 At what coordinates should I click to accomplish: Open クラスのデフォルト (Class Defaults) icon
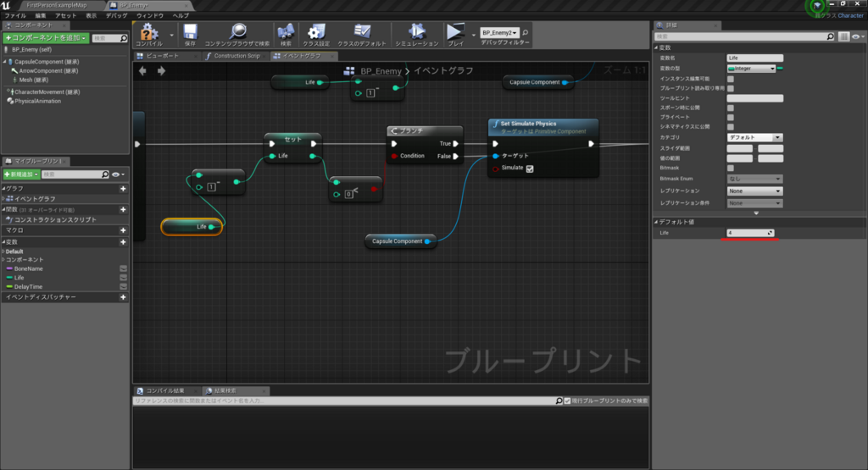(362, 31)
